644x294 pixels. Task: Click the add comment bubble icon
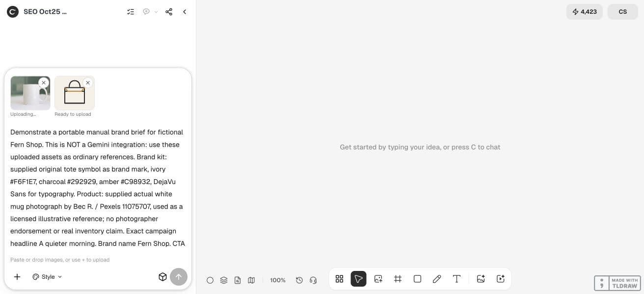(146, 12)
